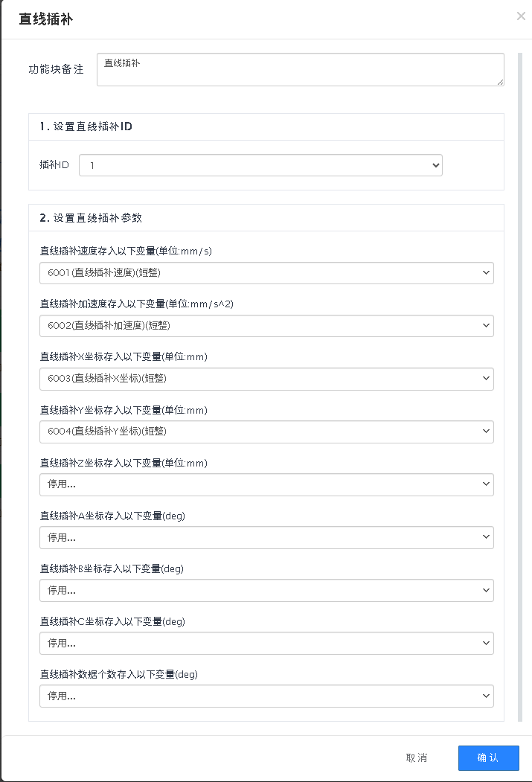Open the A坐标 variable dropdown
Screen dimensions: 532x782
point(266,537)
